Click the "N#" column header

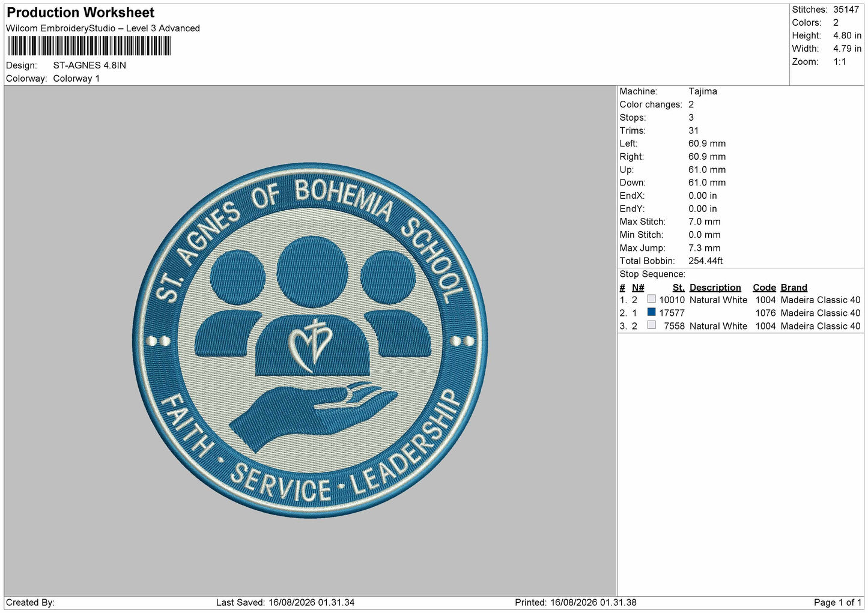click(638, 288)
